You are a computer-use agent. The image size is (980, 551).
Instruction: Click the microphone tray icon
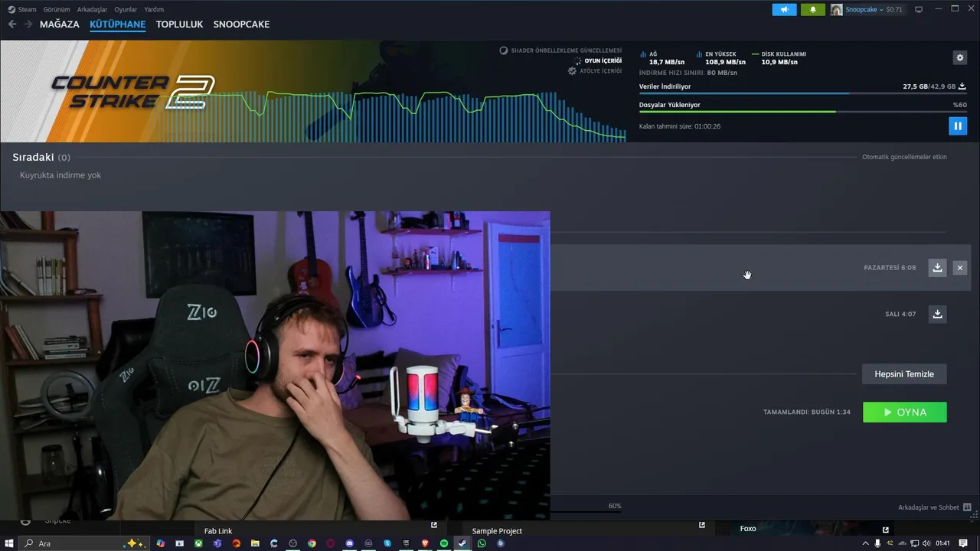[x=877, y=543]
